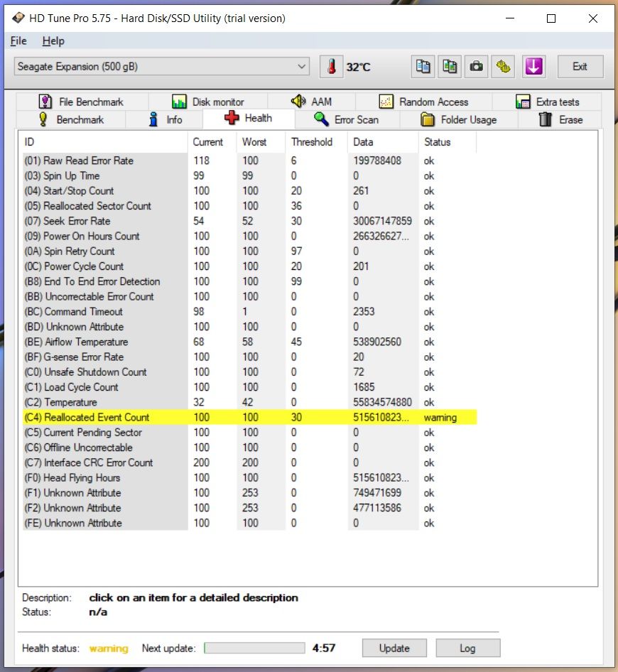Click the warning status in C4 row
Screen dimensions: 618x672
point(440,418)
